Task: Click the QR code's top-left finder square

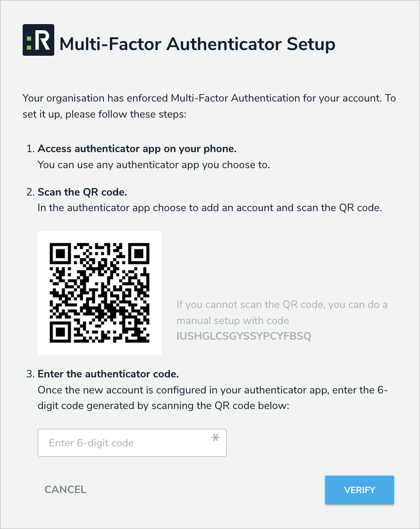Action: 60,254
